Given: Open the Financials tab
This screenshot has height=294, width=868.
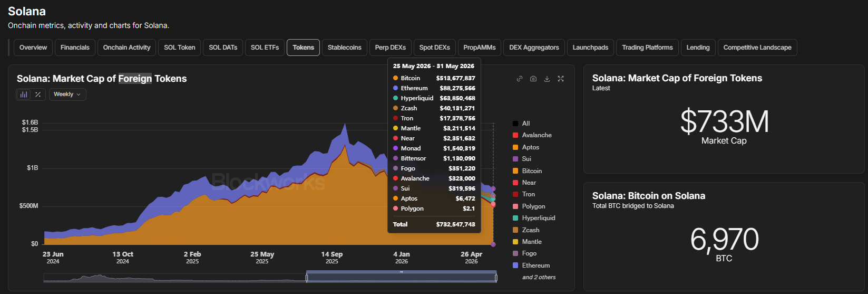Looking at the screenshot, I should tap(75, 48).
